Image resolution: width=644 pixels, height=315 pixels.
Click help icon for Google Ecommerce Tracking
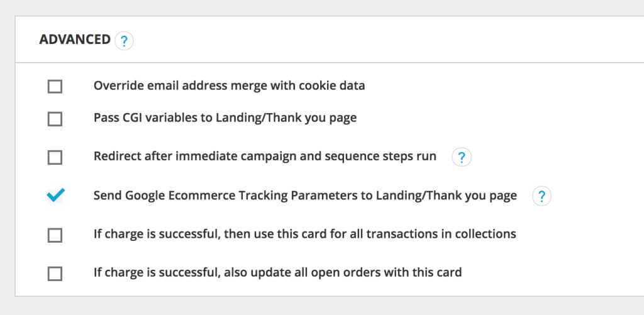click(541, 196)
